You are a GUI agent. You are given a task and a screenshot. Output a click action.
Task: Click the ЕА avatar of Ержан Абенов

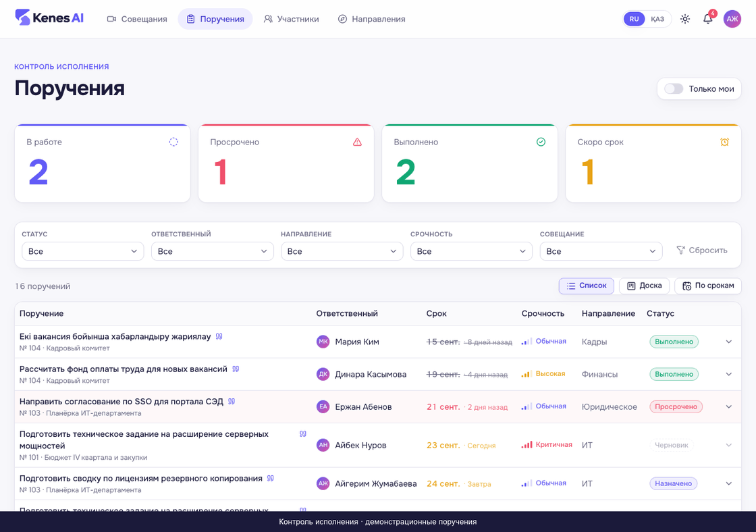323,406
